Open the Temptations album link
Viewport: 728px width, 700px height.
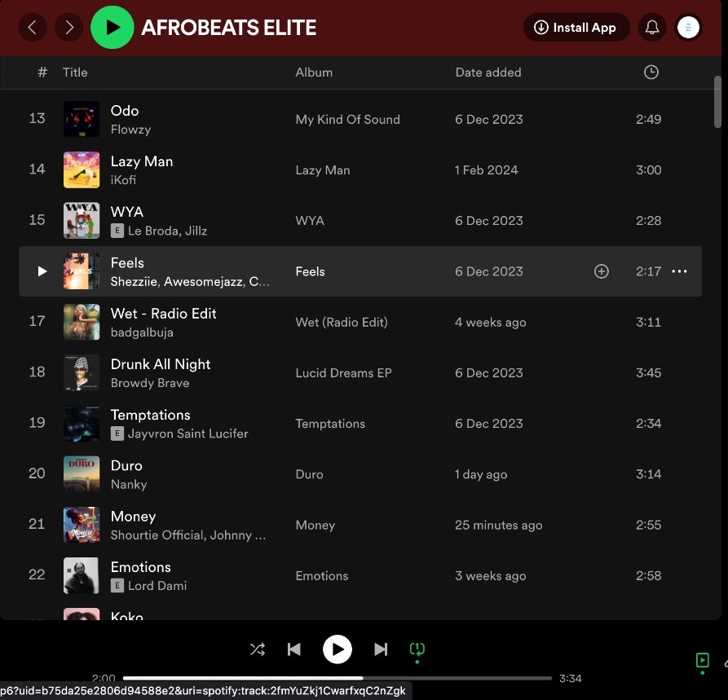tap(330, 424)
